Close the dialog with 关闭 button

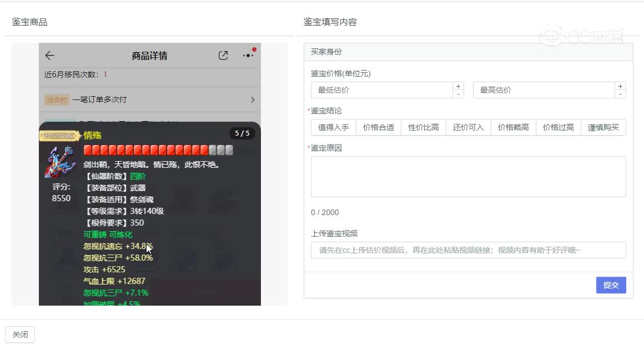[20, 335]
